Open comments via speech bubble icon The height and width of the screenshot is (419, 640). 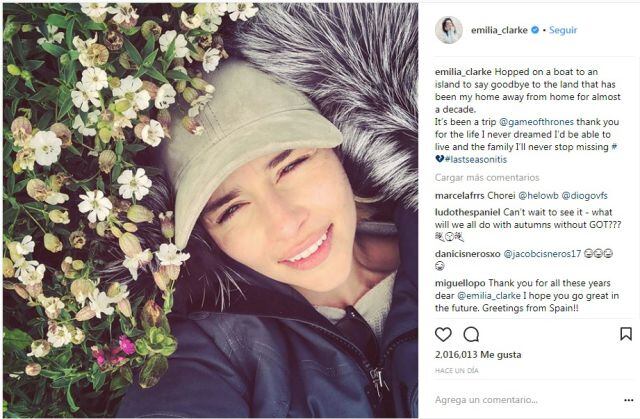point(471,335)
